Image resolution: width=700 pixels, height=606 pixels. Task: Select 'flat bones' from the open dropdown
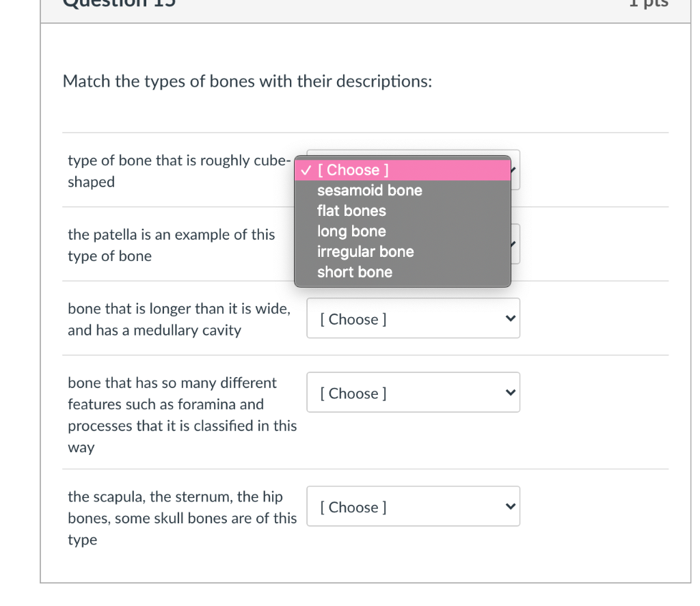pos(351,211)
